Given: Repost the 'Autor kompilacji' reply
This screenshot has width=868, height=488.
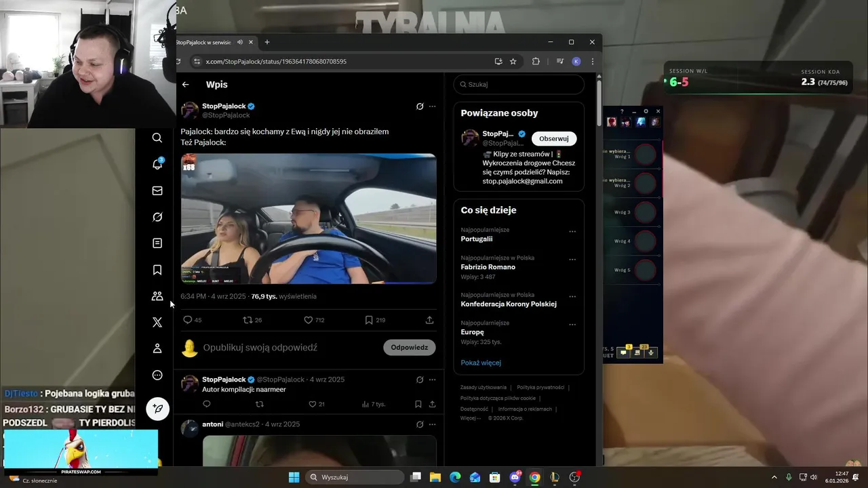Looking at the screenshot, I should tap(259, 404).
